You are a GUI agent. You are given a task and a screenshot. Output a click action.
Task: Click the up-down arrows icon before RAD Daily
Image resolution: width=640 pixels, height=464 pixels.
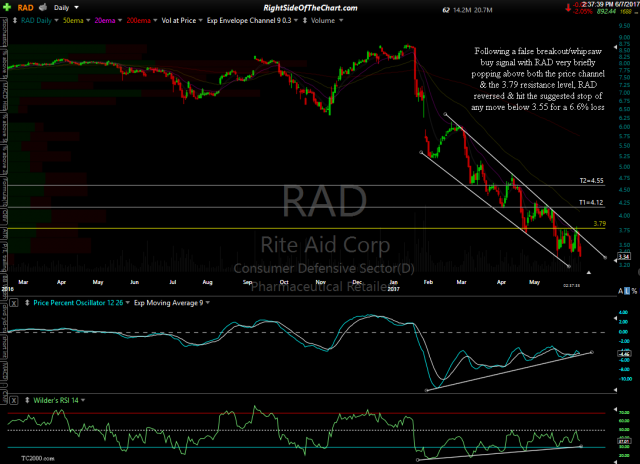pos(15,20)
